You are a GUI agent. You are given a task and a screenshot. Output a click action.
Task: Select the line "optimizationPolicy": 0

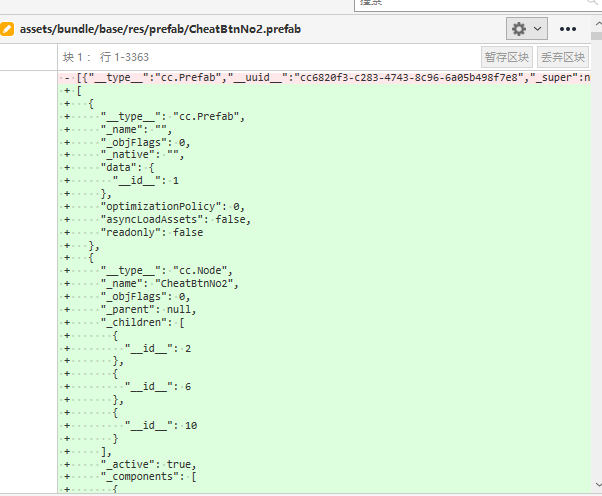(x=324, y=207)
